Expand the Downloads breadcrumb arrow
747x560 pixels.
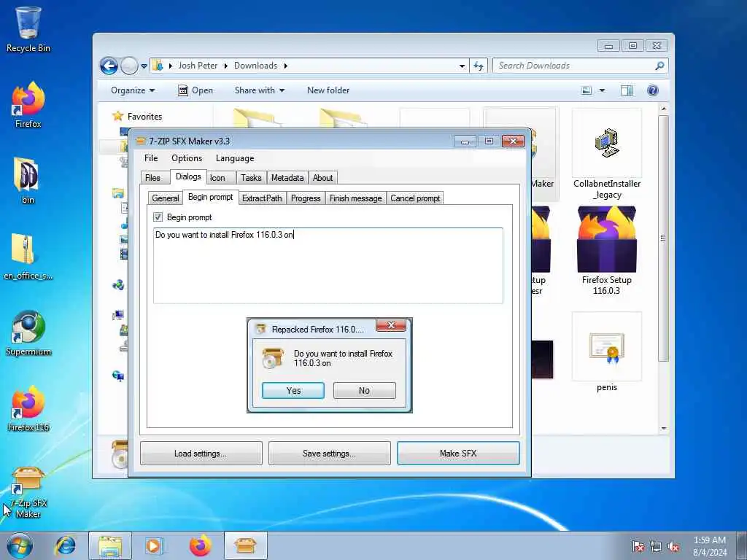tap(285, 66)
